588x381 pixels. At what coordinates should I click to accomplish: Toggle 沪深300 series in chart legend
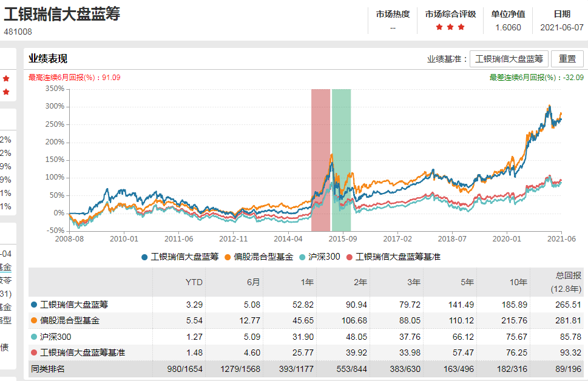pyautogui.click(x=320, y=257)
